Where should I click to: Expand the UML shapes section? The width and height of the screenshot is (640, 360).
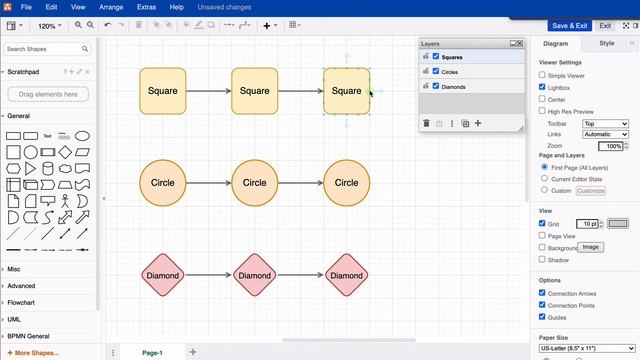[13, 319]
